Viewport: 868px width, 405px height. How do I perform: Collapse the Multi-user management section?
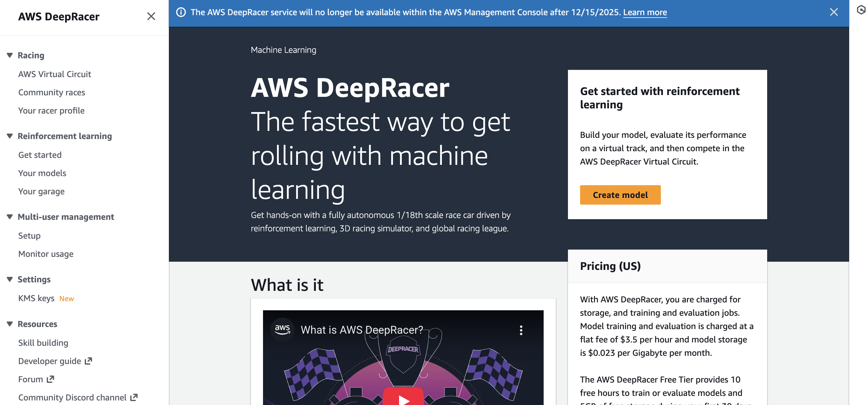tap(10, 217)
